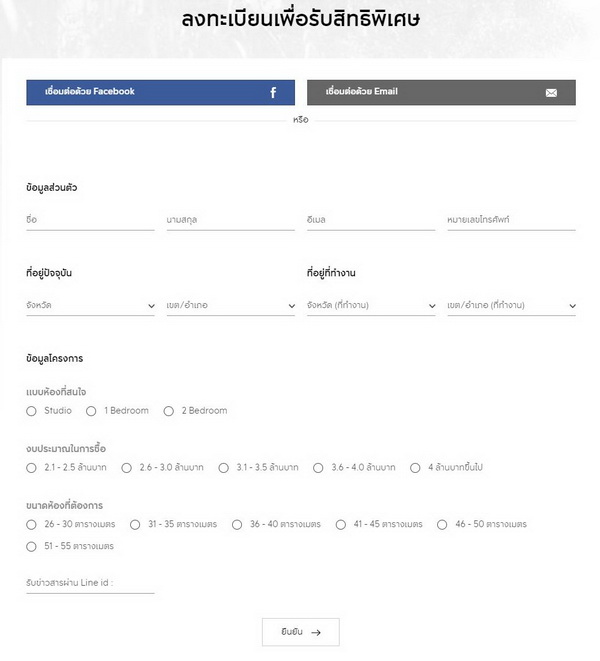Image resolution: width=600 pixels, height=661 pixels.
Task: Select the 1 Bedroom option
Action: (91, 411)
